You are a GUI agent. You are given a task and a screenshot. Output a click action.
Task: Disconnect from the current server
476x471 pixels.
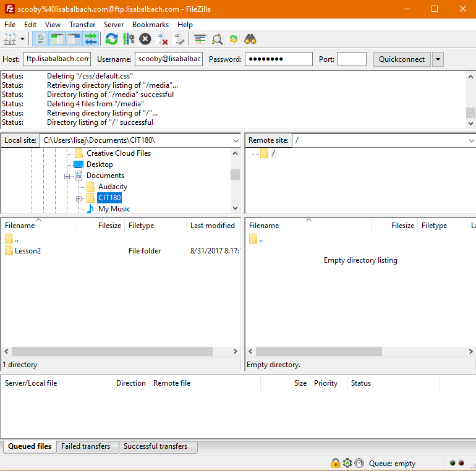click(x=162, y=39)
